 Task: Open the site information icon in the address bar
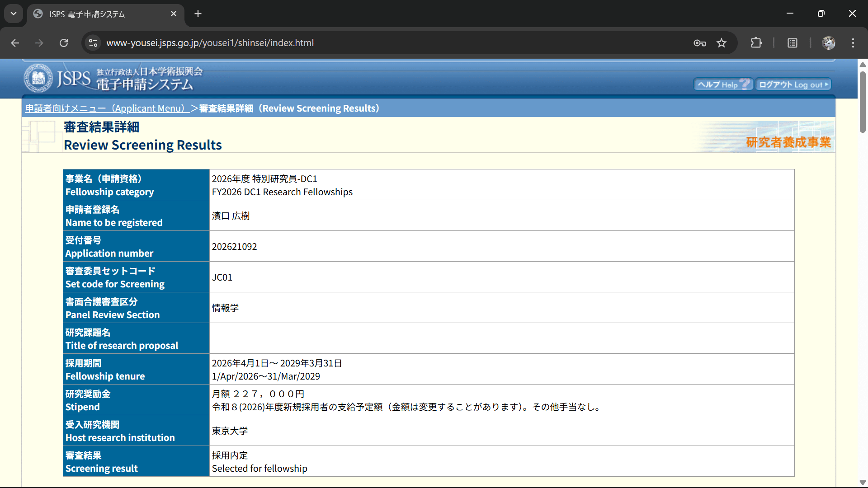click(x=93, y=43)
